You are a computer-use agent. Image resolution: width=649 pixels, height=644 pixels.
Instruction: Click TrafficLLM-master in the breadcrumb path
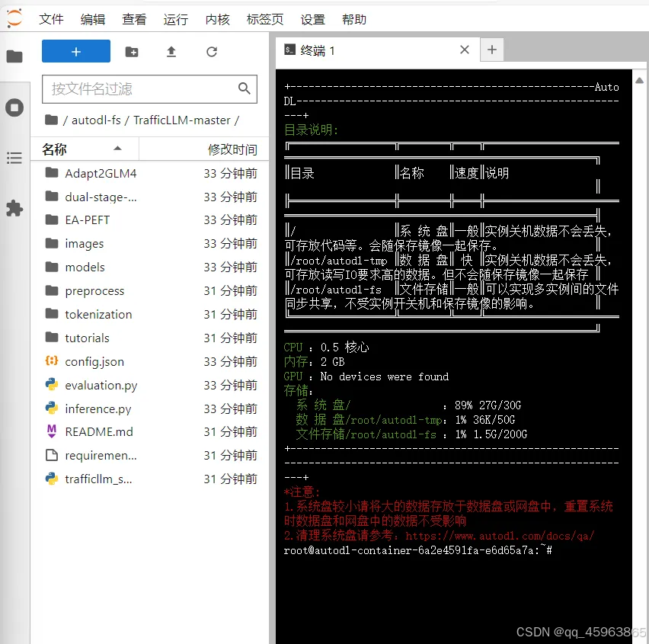click(x=182, y=120)
